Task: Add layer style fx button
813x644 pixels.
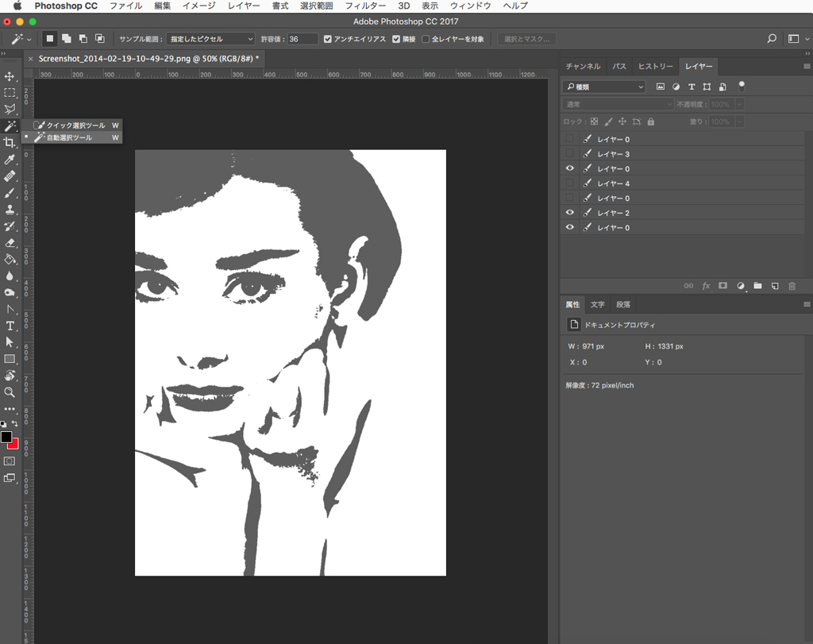Action: pyautogui.click(x=706, y=286)
